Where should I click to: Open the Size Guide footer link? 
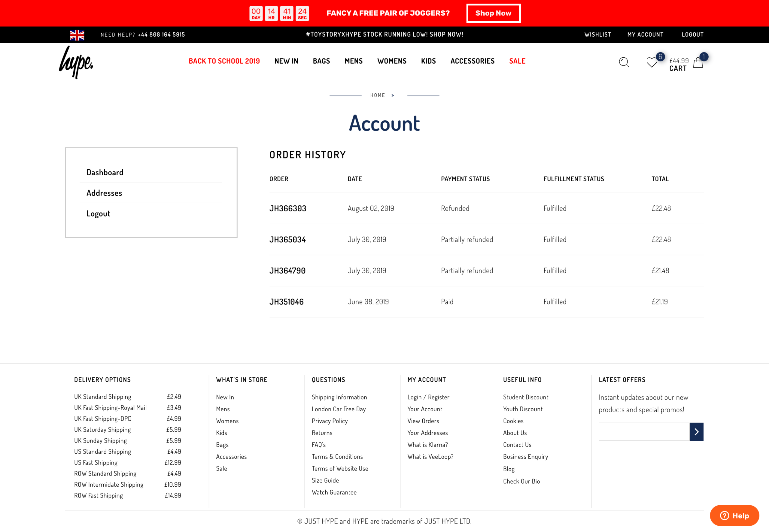(325, 480)
